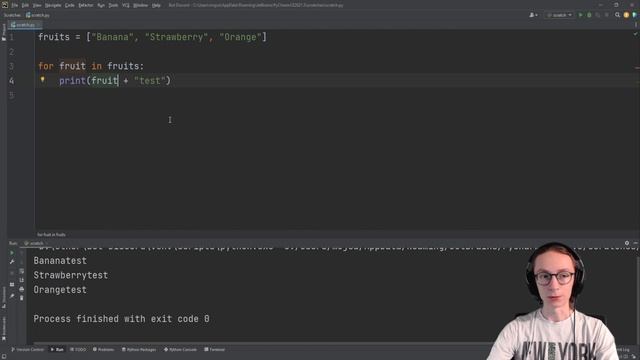Hide the Run panel with minimize icon
The height and width of the screenshot is (360, 640).
tap(635, 243)
